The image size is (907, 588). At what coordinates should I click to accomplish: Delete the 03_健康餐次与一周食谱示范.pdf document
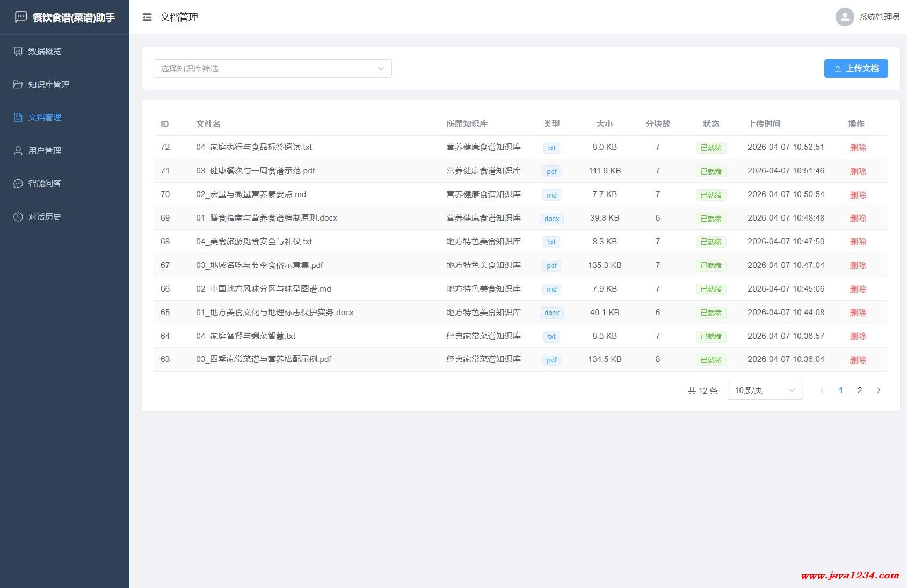[x=858, y=171]
